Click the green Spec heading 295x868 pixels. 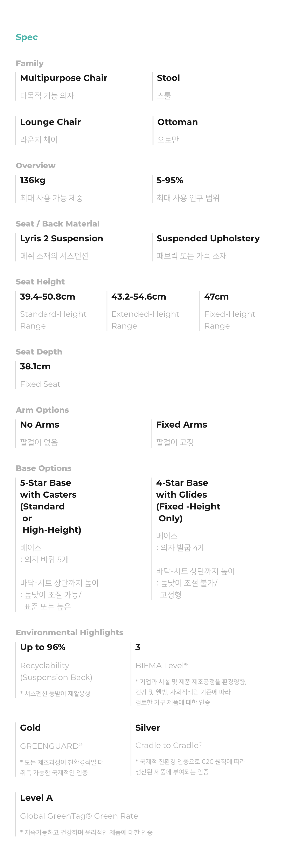pyautogui.click(x=27, y=37)
